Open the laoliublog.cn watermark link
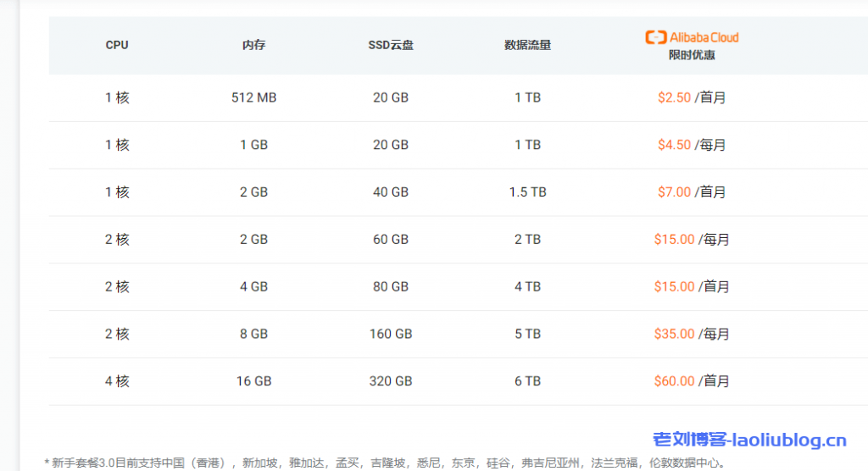The height and width of the screenshot is (471, 868). point(749,440)
